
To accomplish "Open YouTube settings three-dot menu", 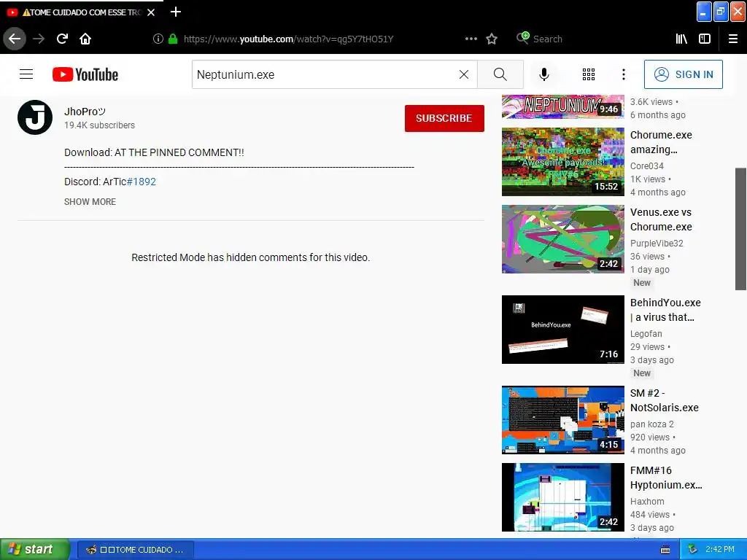I will (x=623, y=74).
